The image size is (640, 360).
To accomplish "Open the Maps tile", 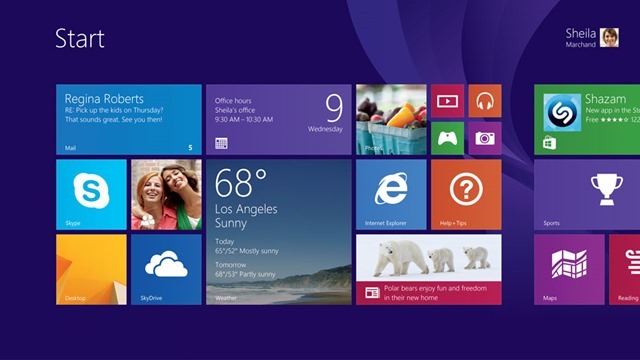I will point(569,269).
